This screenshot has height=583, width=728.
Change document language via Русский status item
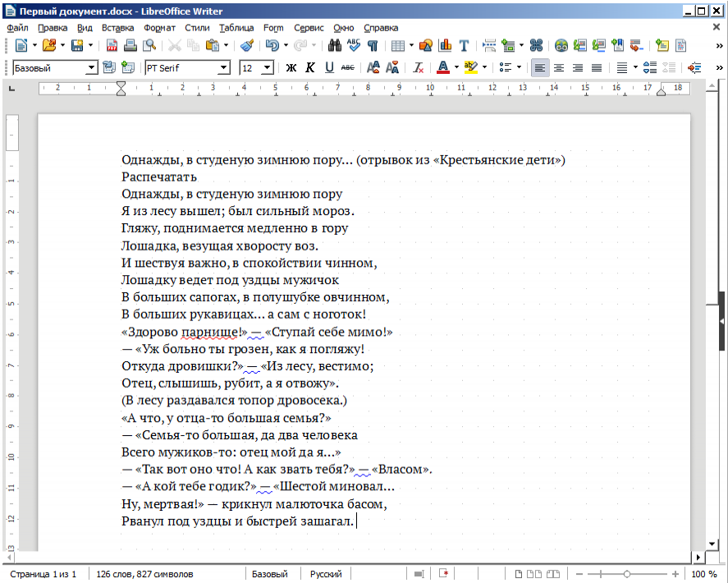pyautogui.click(x=325, y=574)
